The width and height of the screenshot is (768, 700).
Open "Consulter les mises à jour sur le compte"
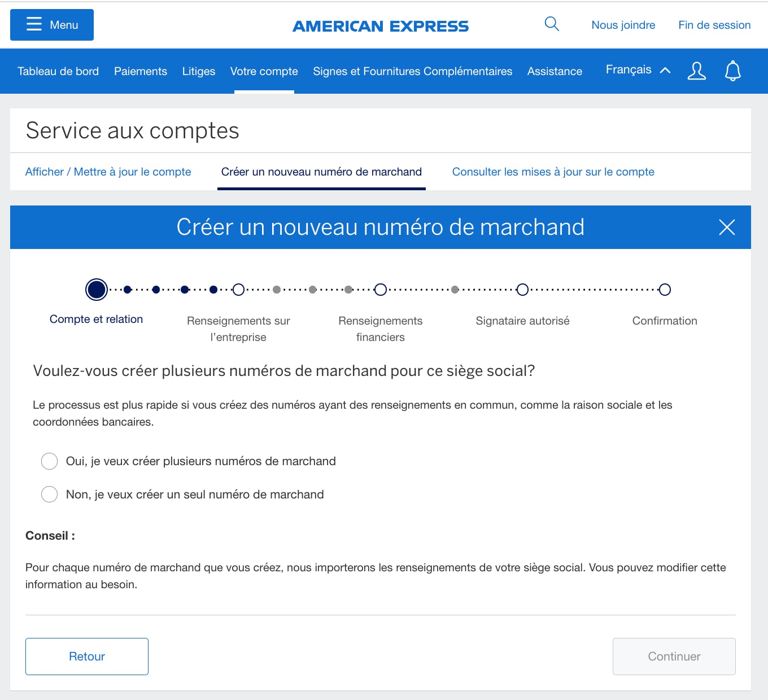click(x=553, y=172)
